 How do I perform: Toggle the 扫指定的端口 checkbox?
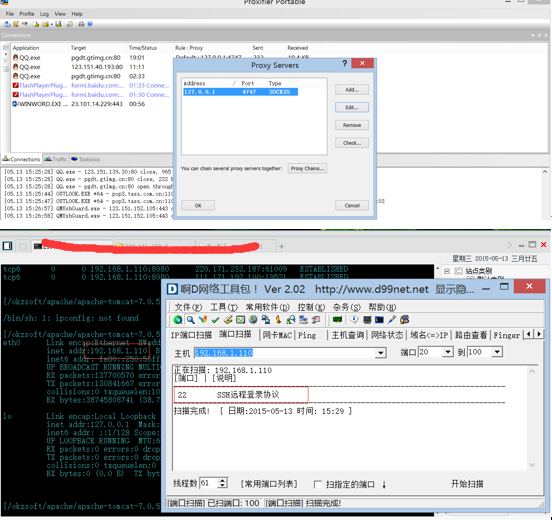(x=317, y=484)
